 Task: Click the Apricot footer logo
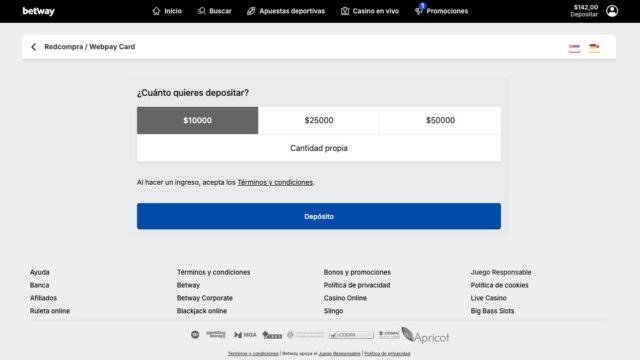425,335
